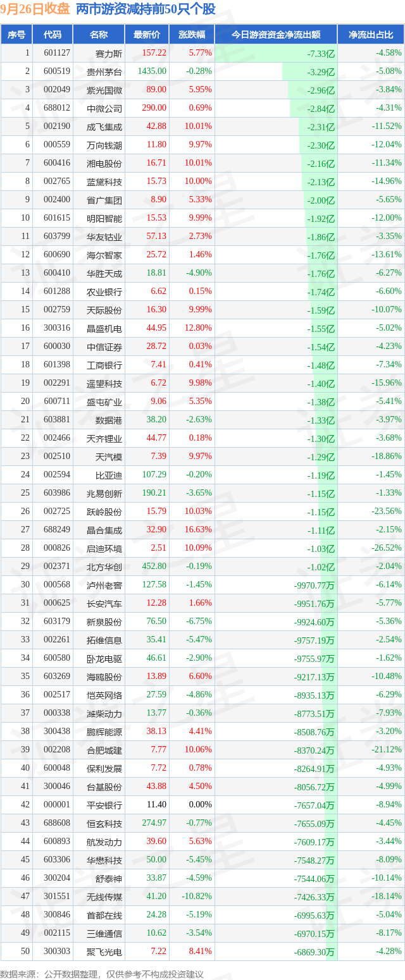Select stock name 遥望科技
The width and height of the screenshot is (405, 980).
105,383
